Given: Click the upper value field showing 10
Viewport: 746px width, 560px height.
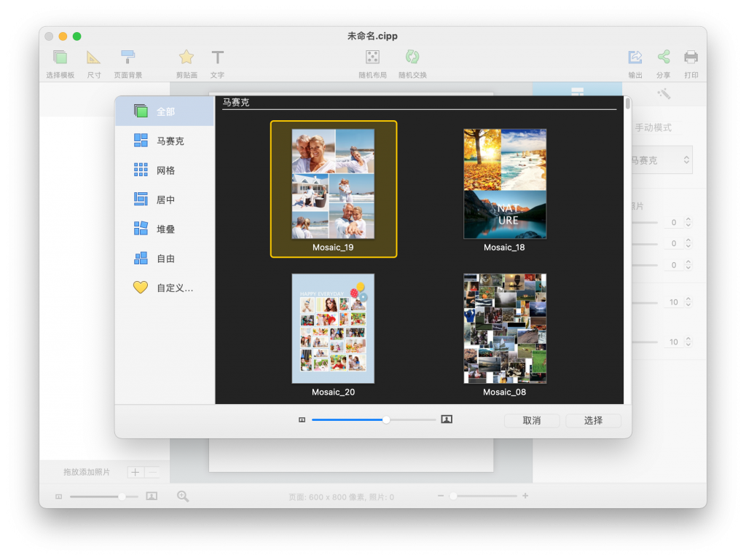Looking at the screenshot, I should tap(674, 302).
